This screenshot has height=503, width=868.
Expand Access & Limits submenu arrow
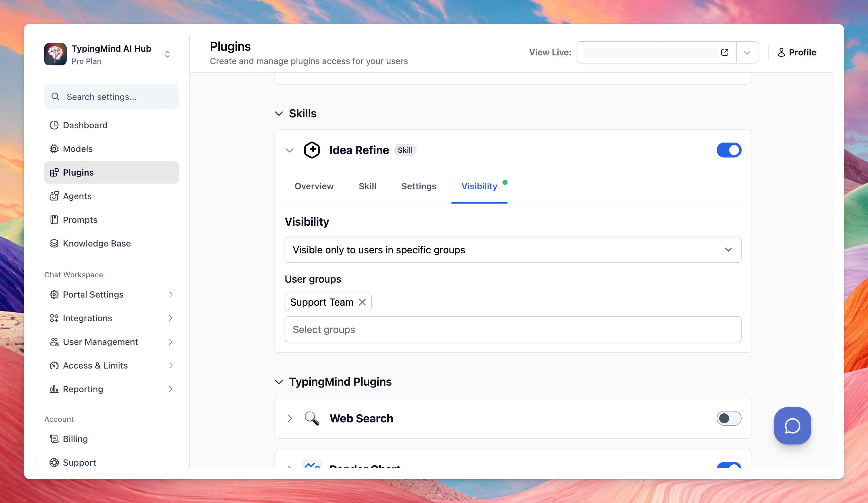click(x=171, y=365)
